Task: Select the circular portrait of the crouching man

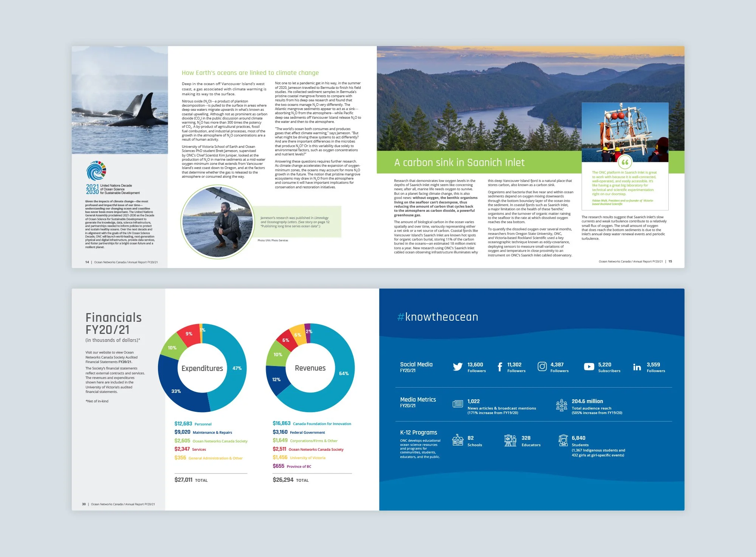Action: tap(218, 222)
